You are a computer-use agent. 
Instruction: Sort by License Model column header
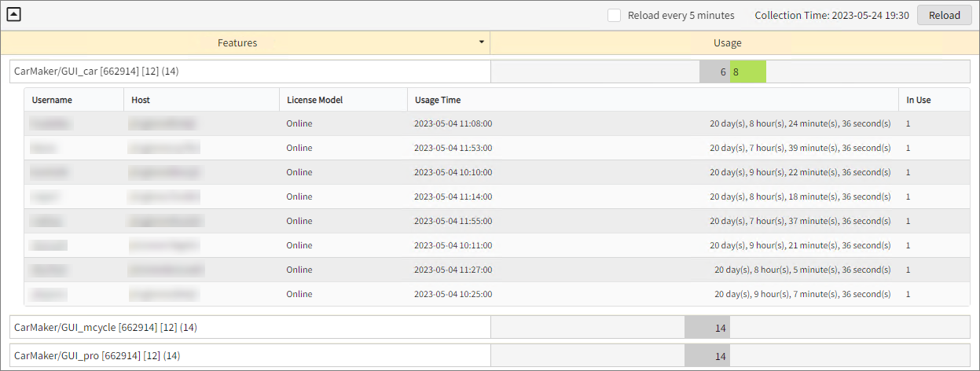[x=343, y=100]
